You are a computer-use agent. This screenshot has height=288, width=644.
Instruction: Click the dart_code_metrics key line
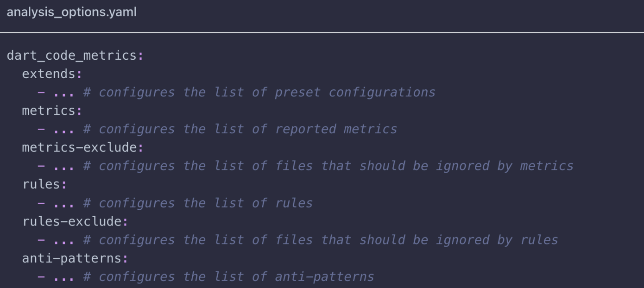(75, 56)
